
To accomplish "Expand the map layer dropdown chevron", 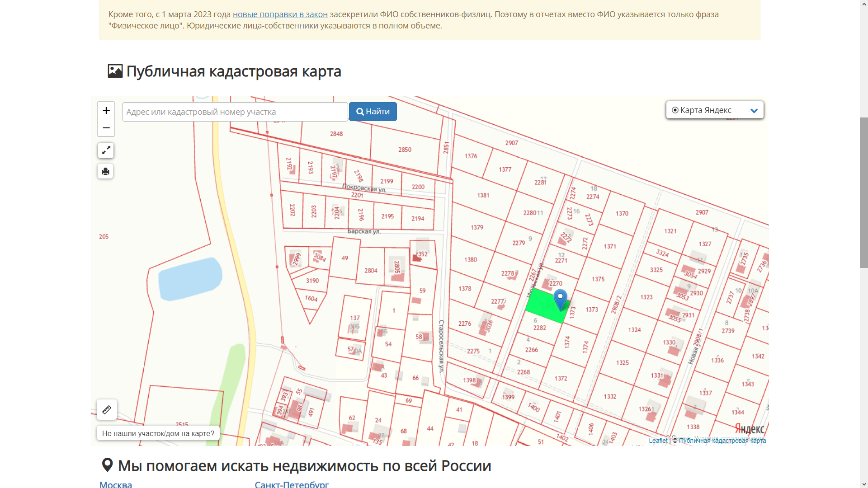I will 754,111.
